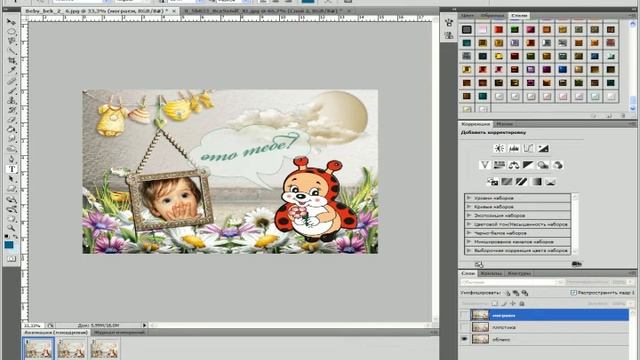Switch to the 'Маски' tab

click(504, 124)
